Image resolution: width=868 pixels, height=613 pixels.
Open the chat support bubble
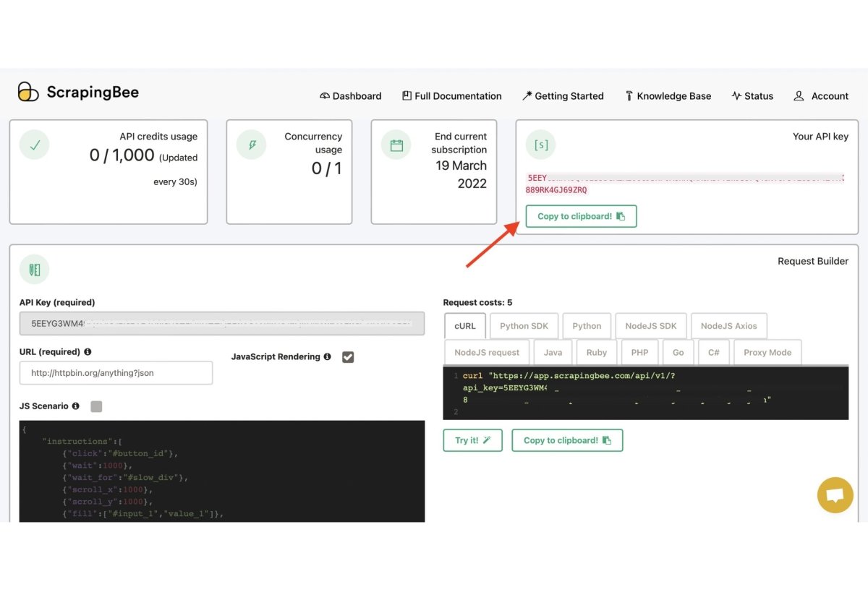click(835, 495)
